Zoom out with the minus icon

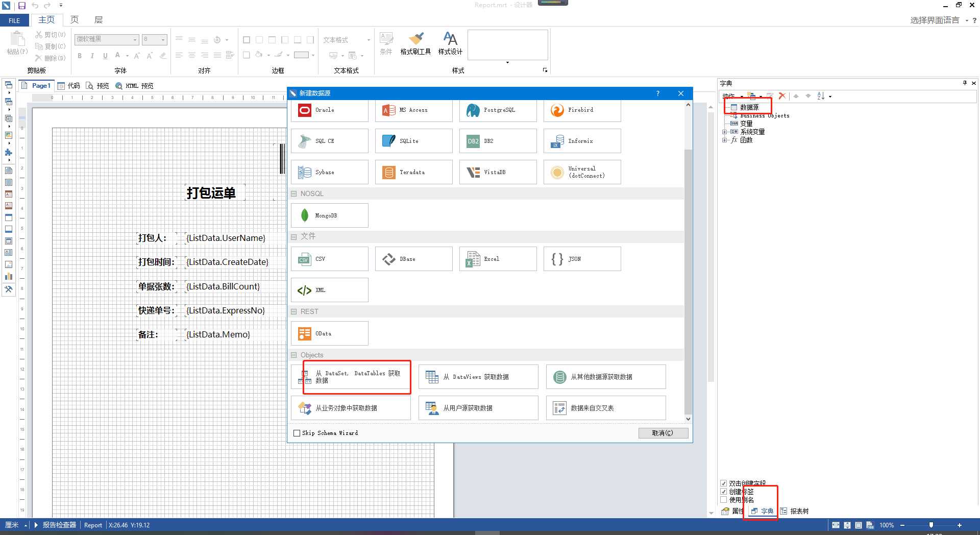tap(902, 525)
